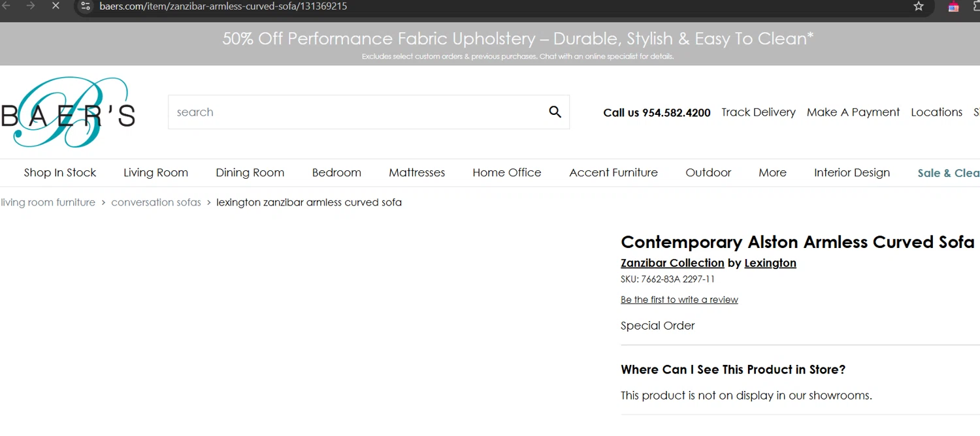Image resolution: width=980 pixels, height=436 pixels.
Task: Click Make A Payment link
Action: coord(853,112)
